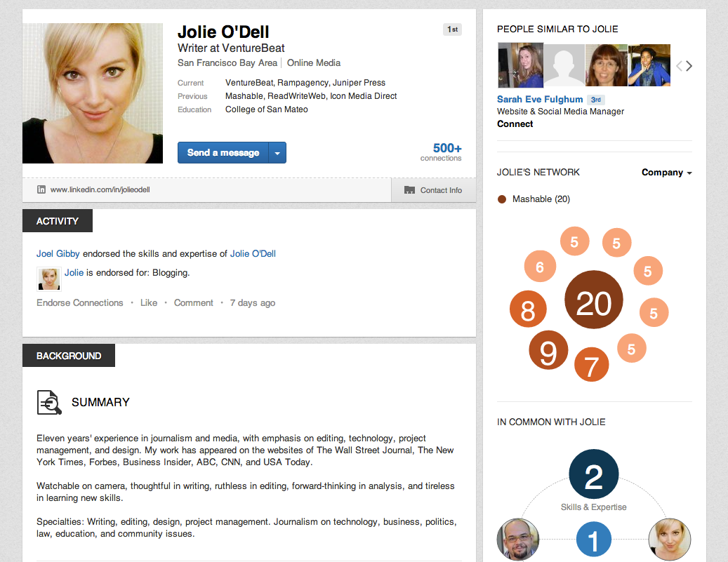728x562 pixels.
Task: Show previous similar people with left arrow
Action: tap(679, 66)
